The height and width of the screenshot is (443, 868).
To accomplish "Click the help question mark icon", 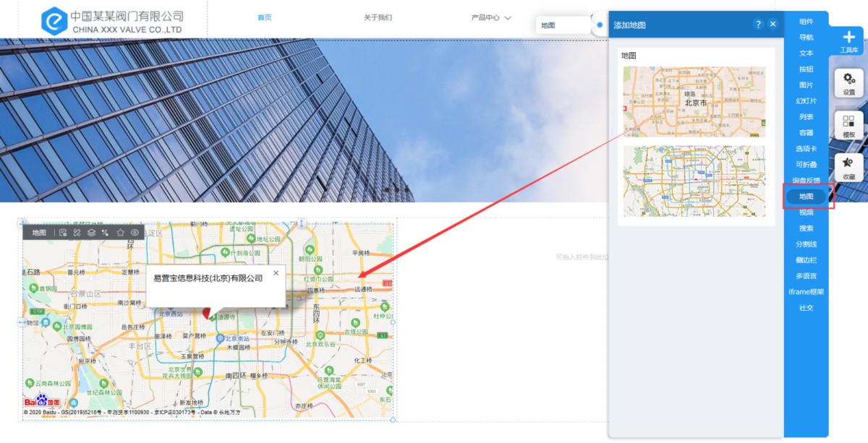I will pos(758,24).
